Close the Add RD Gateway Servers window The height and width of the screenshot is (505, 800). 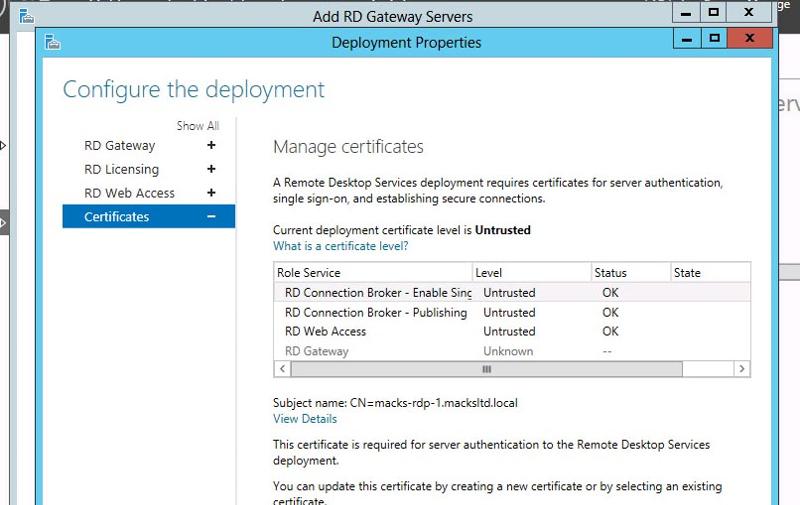pos(748,12)
